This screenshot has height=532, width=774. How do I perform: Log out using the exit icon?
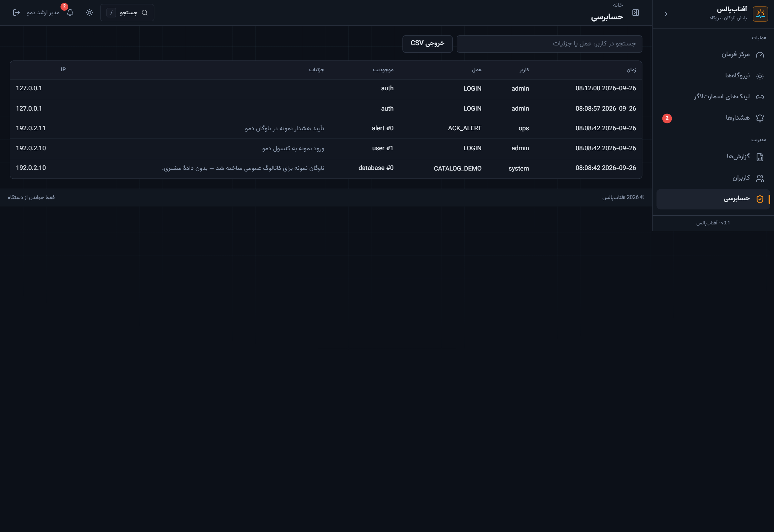(x=16, y=13)
